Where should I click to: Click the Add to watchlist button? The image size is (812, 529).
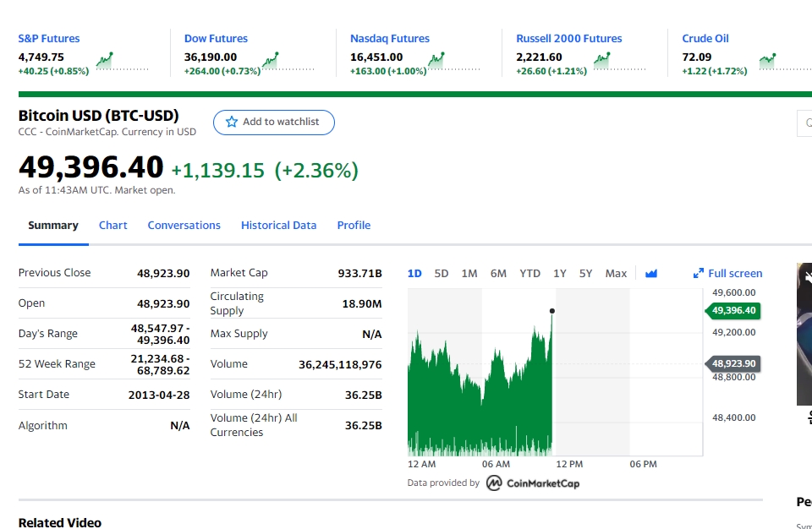274,123
